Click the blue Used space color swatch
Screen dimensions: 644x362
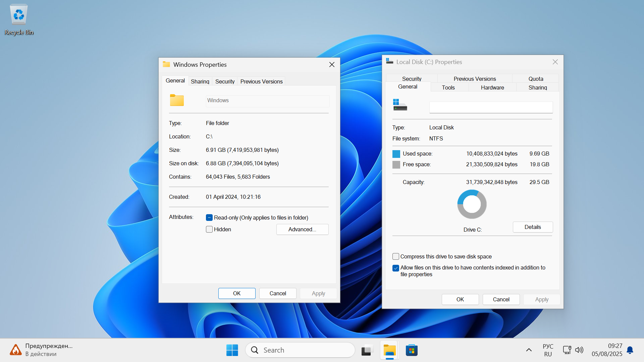(x=396, y=154)
